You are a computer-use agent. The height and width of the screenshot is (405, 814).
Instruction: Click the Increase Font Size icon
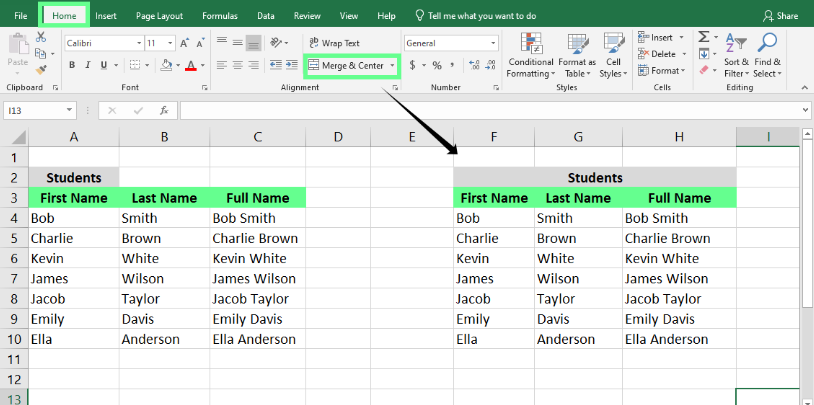[x=184, y=43]
